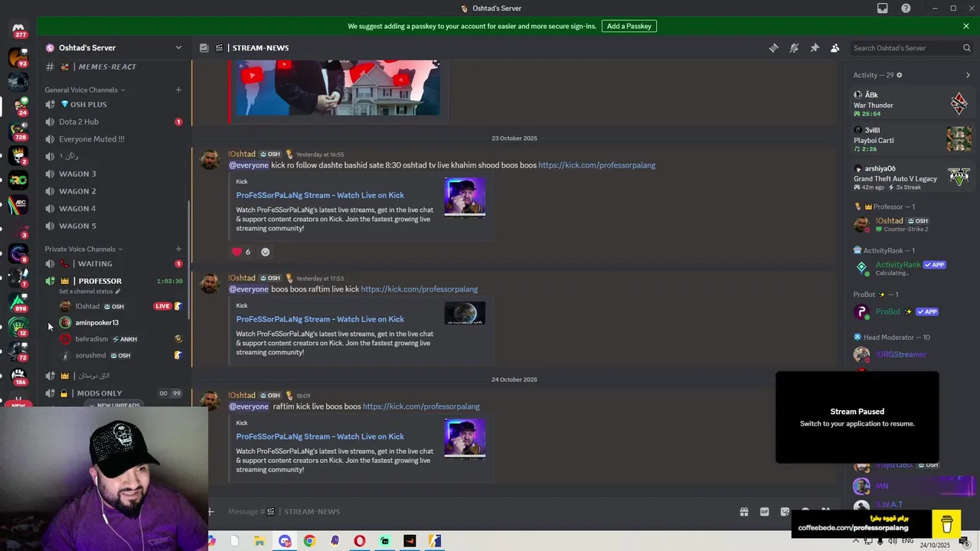Collapse Private Voice Channels category
The width and height of the screenshot is (980, 551).
point(83,249)
